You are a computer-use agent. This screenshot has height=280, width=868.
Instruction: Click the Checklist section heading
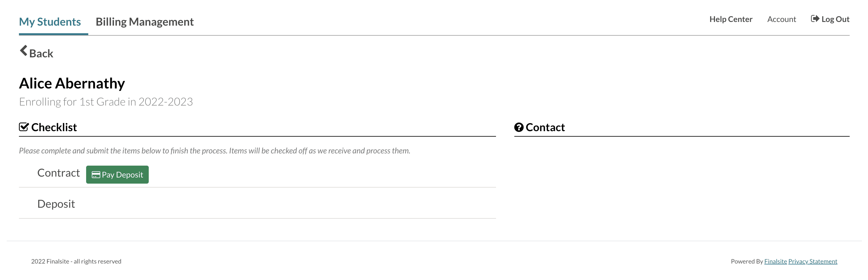54,127
